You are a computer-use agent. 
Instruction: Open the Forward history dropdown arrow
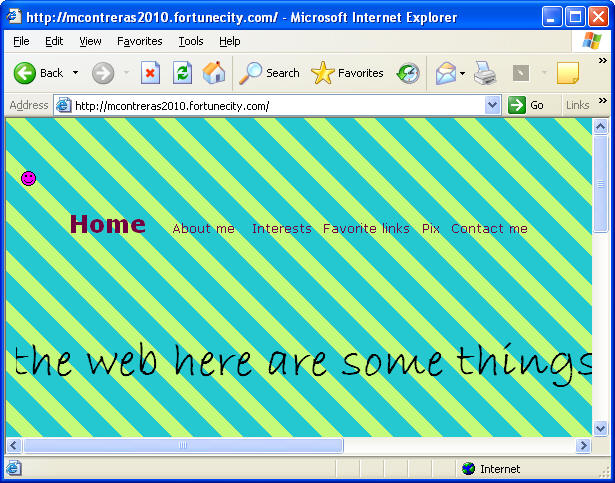pos(126,73)
